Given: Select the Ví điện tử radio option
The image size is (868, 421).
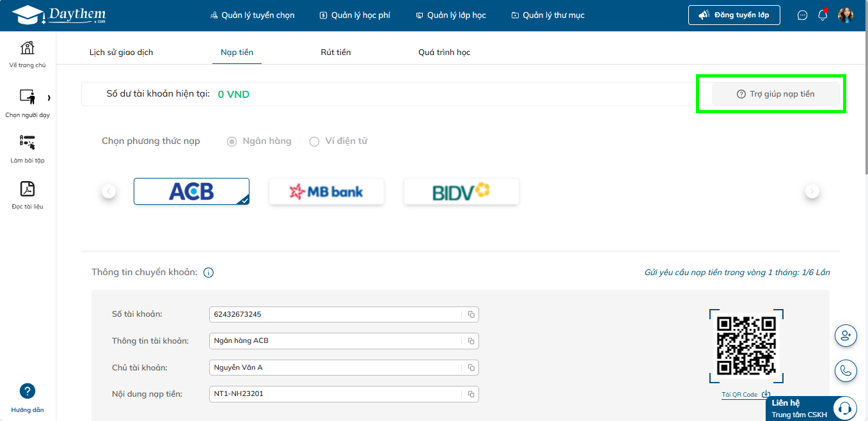Looking at the screenshot, I should click(x=314, y=141).
